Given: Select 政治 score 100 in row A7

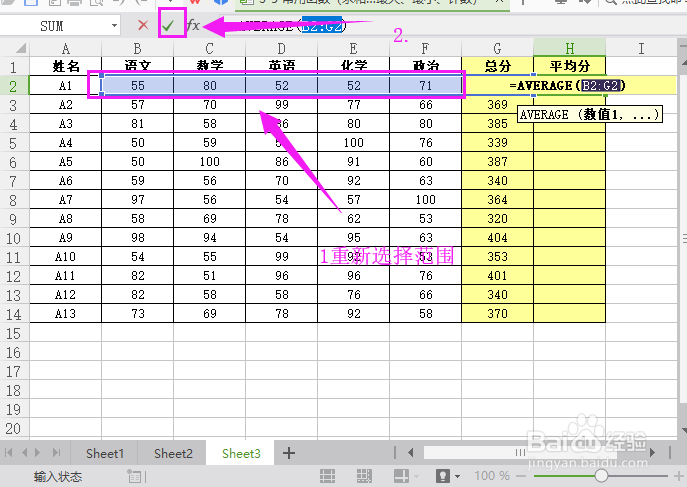Looking at the screenshot, I should pyautogui.click(x=425, y=200).
